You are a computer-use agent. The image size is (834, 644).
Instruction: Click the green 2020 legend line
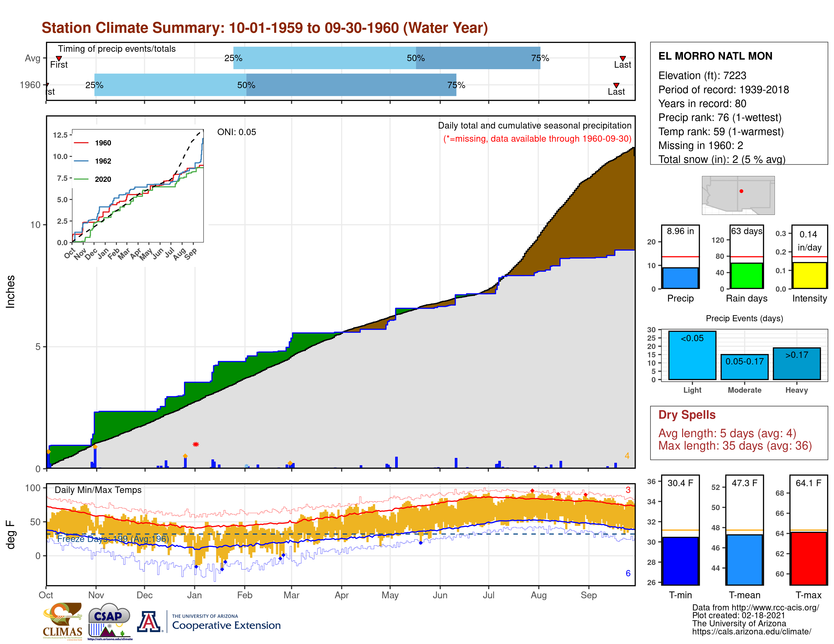[81, 179]
